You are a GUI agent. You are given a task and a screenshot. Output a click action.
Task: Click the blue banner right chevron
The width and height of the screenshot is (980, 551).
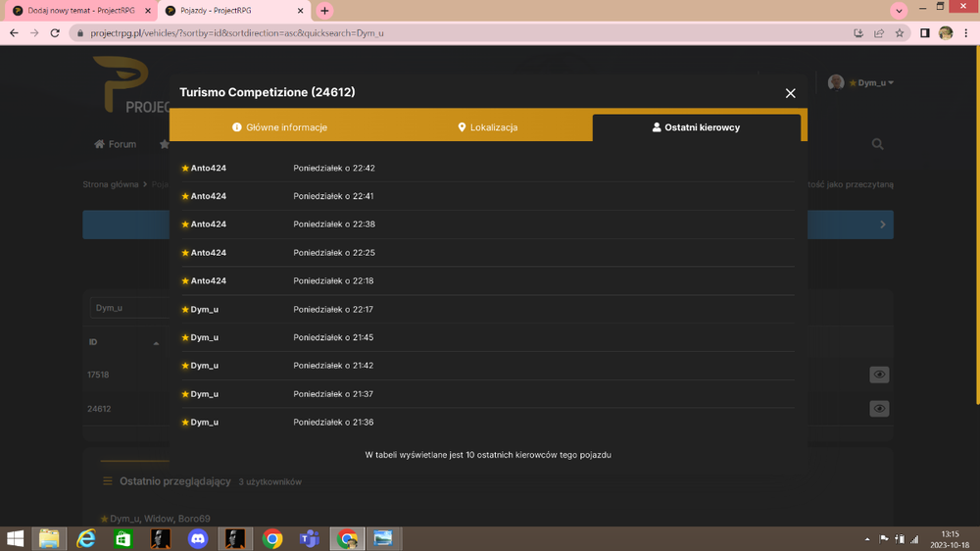click(x=883, y=225)
